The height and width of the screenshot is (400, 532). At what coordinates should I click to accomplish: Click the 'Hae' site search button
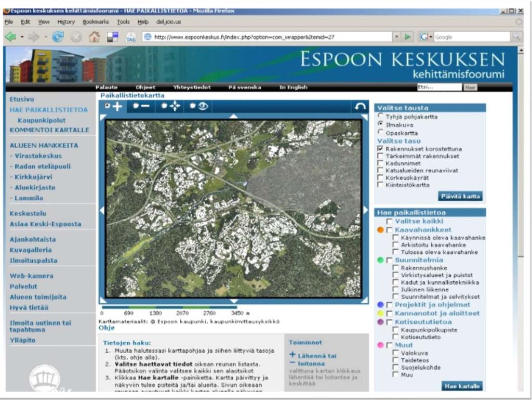[x=470, y=87]
